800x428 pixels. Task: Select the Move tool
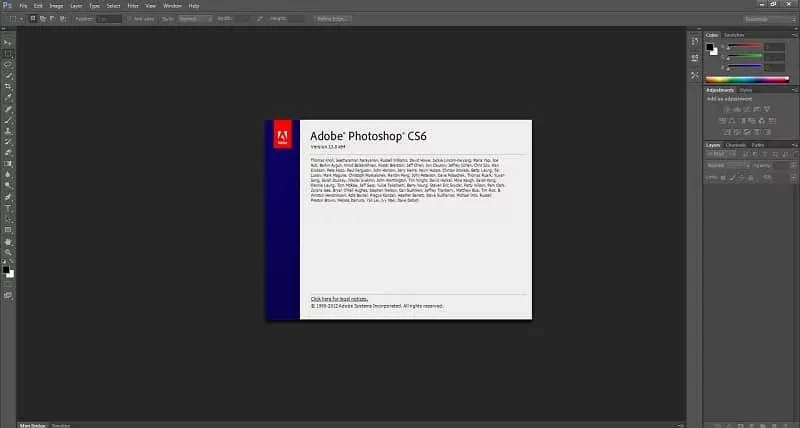pos(8,43)
